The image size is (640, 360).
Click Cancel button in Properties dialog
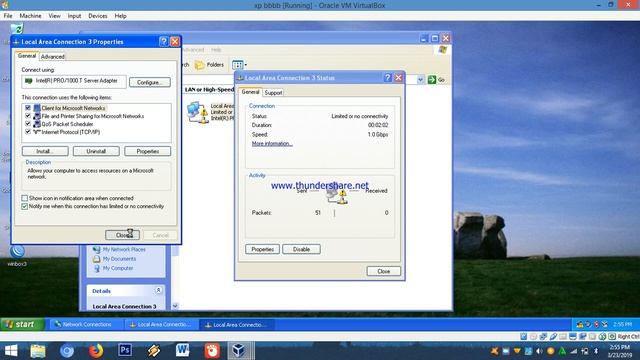click(160, 235)
